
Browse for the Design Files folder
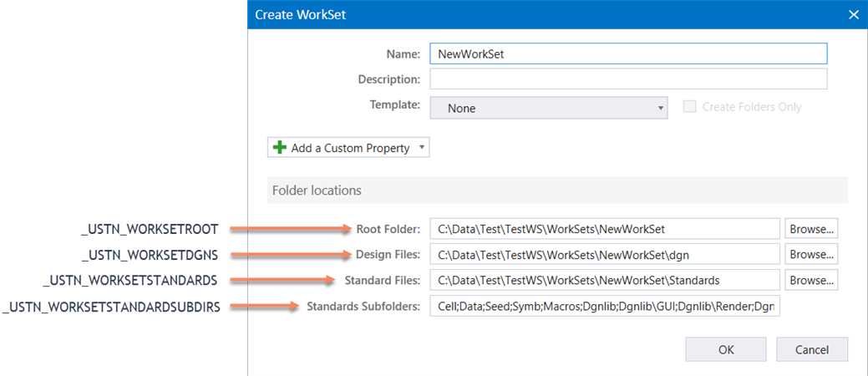(810, 254)
